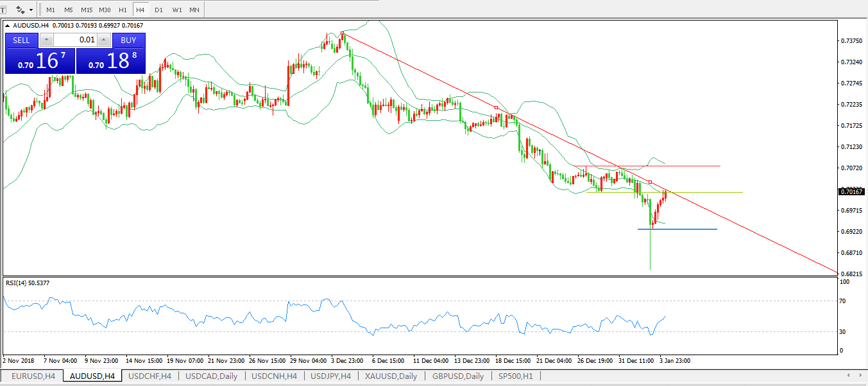Open the arrows tool dropdown arrow

point(31,10)
